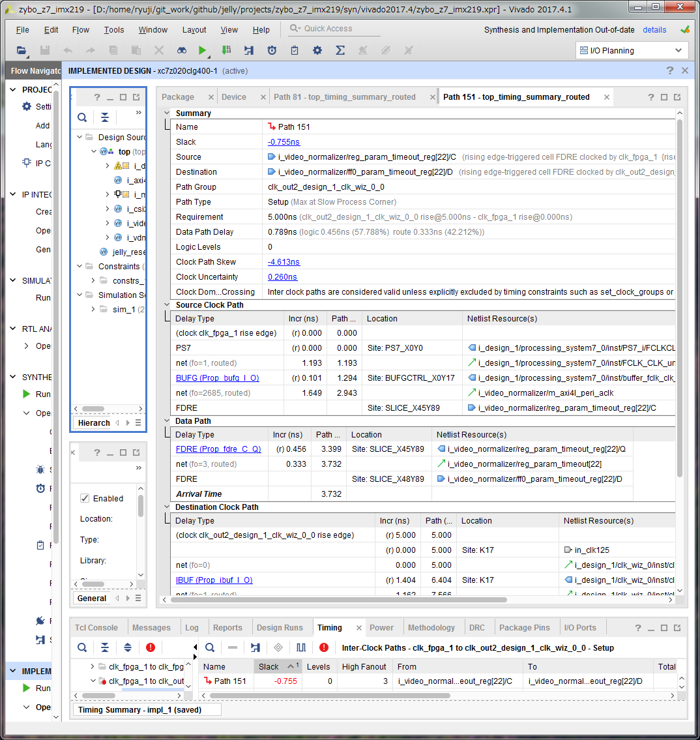Click the search icon in Sources panel
This screenshot has height=740, width=700.
coord(82,117)
